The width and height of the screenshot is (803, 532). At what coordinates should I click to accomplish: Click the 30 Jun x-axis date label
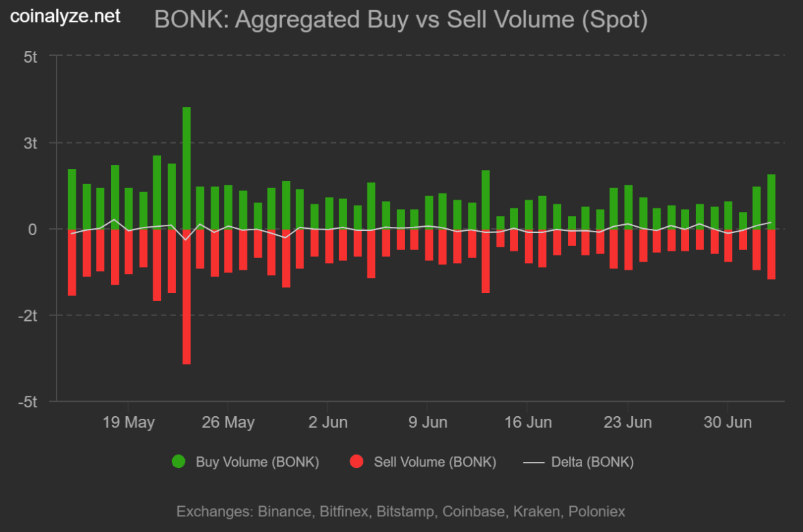(x=728, y=422)
